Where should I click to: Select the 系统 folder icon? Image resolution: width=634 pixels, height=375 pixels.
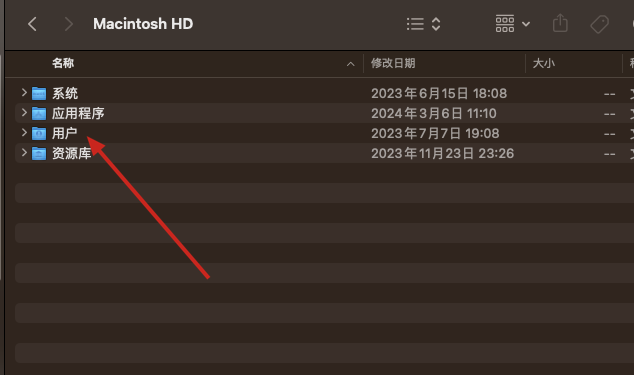(39, 93)
